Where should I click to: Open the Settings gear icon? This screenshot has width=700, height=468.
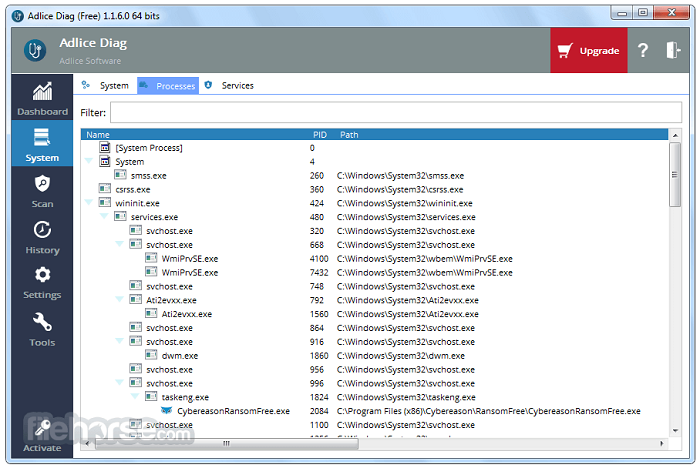click(x=42, y=275)
